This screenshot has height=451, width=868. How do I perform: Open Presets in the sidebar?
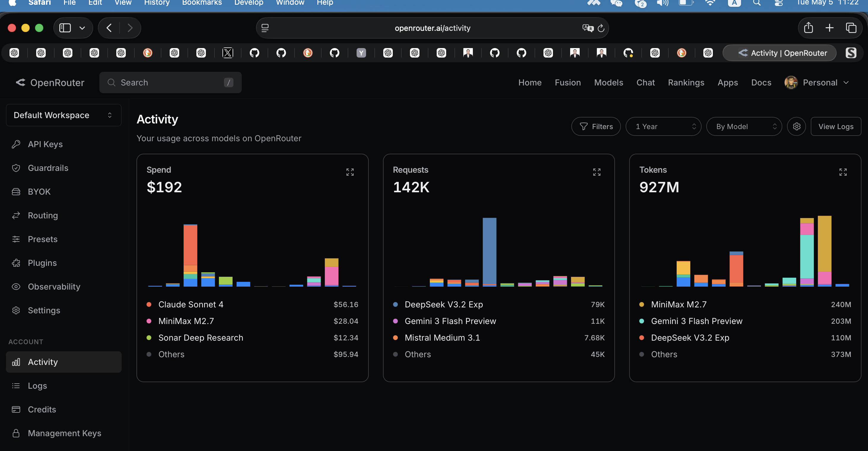pyautogui.click(x=64, y=239)
